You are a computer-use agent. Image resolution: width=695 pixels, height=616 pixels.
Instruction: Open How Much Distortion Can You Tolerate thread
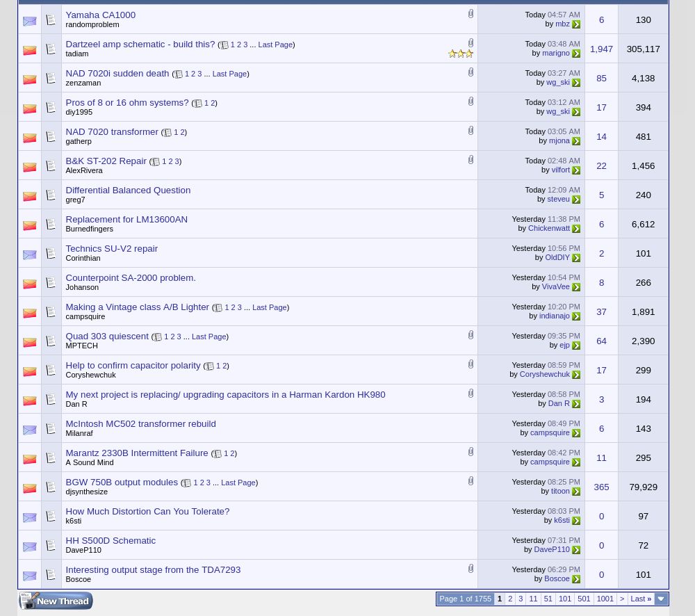147,511
